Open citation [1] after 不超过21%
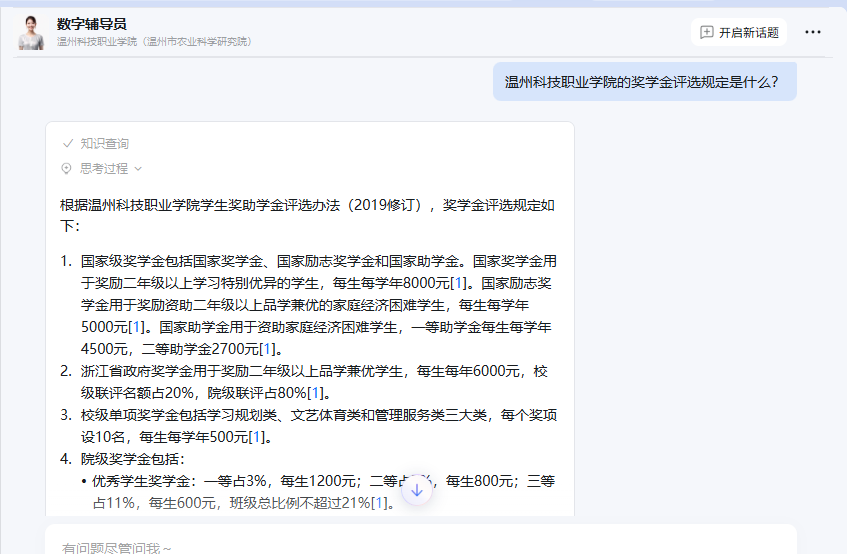847x554 pixels. [379, 503]
